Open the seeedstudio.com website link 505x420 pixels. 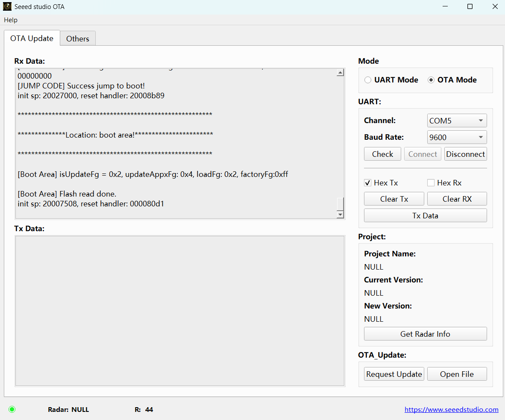(x=451, y=409)
